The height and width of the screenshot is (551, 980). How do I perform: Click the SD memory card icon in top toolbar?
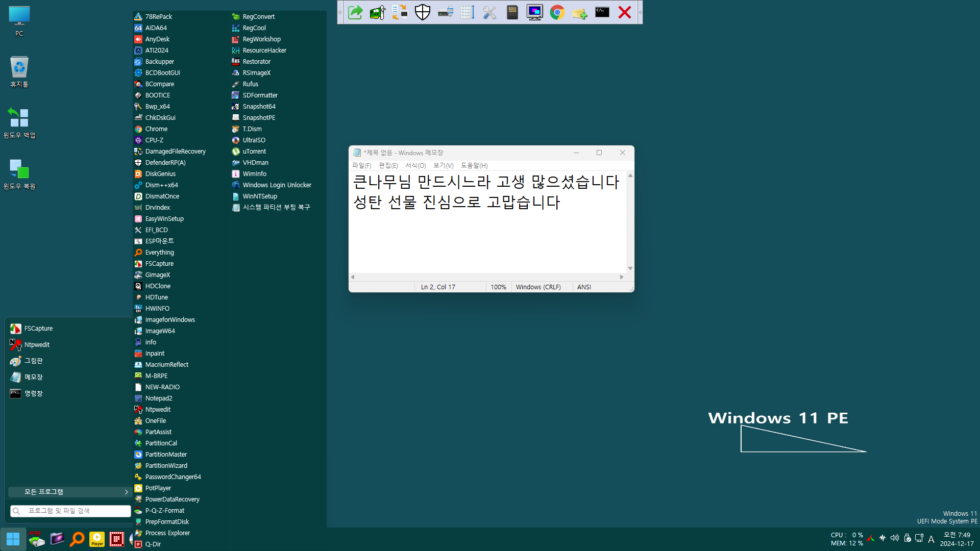(512, 12)
